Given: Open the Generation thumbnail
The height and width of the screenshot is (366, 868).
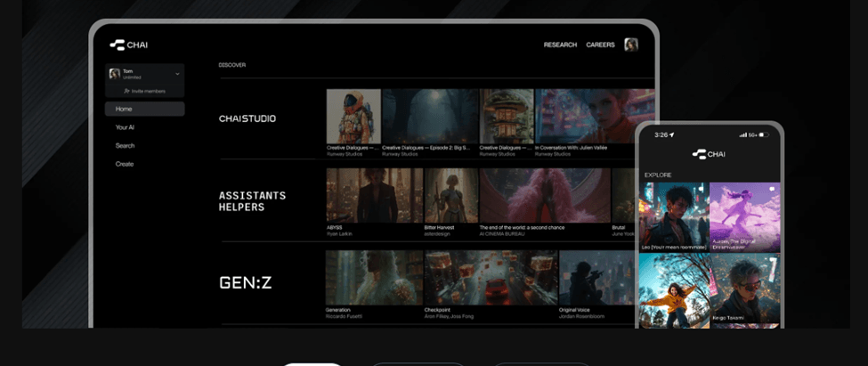Looking at the screenshot, I should coord(374,278).
